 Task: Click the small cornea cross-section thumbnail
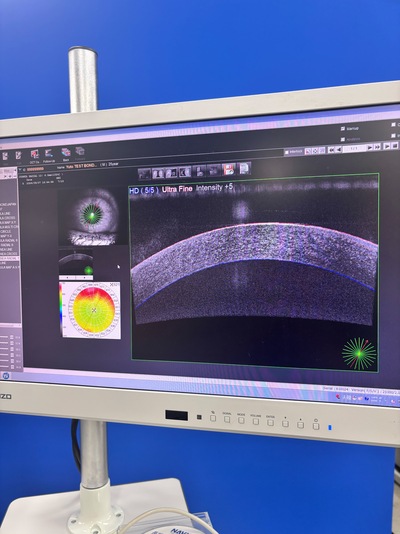[x=76, y=262]
